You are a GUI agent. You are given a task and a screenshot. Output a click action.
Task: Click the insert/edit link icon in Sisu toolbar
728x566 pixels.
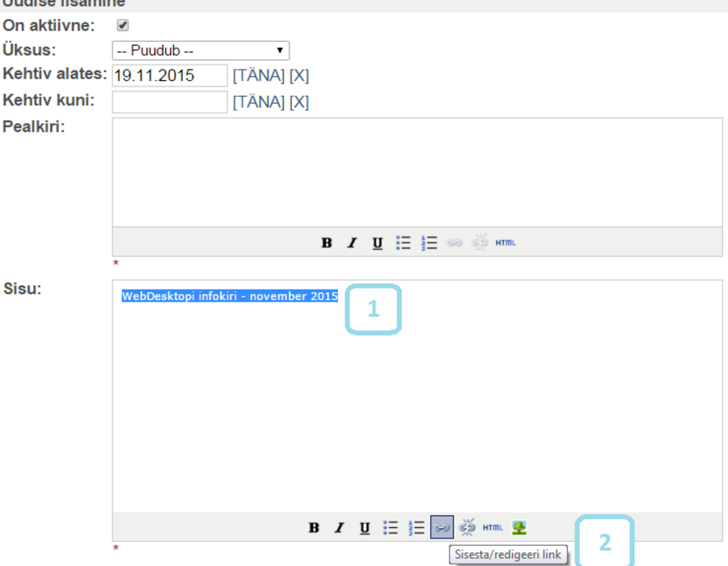coord(442,527)
